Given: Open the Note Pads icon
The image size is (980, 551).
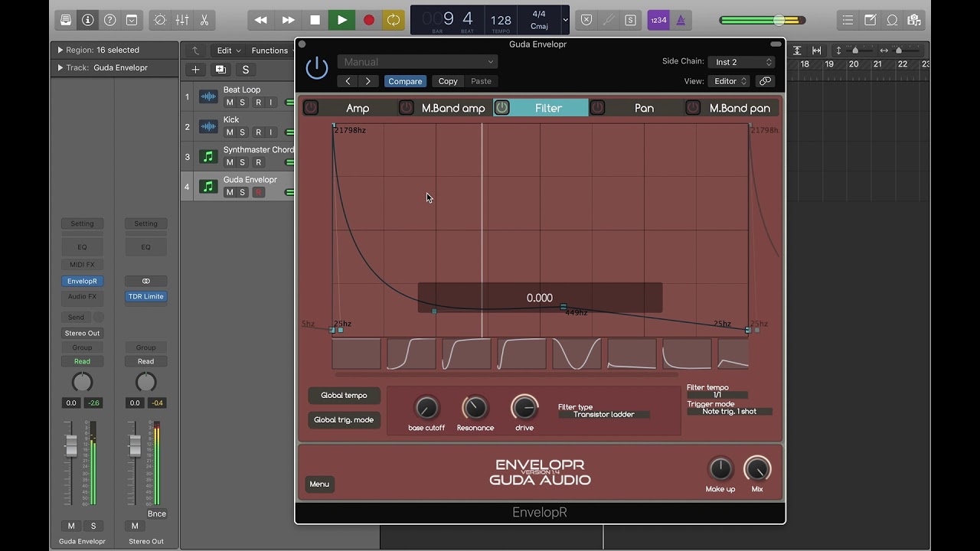Looking at the screenshot, I should point(870,20).
